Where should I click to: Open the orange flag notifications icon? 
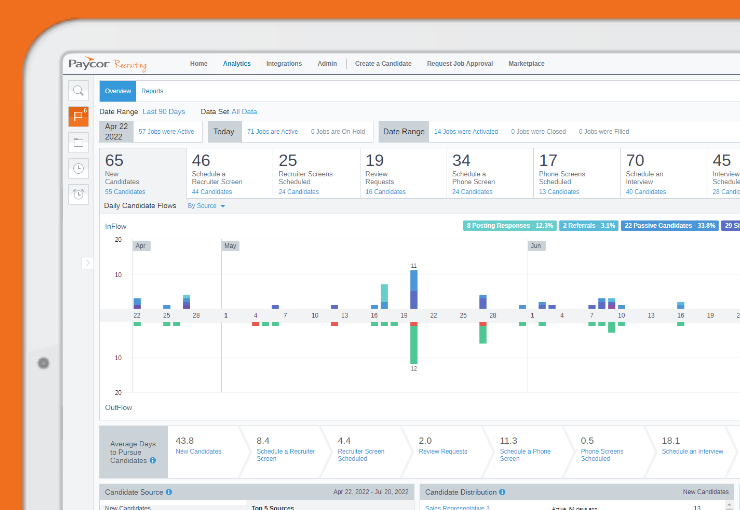click(78, 117)
